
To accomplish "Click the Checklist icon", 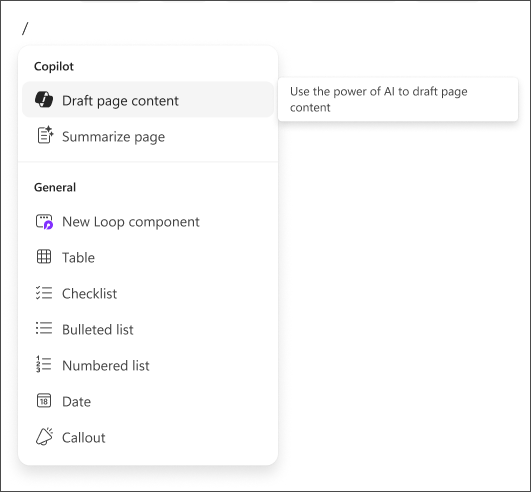I will (44, 293).
